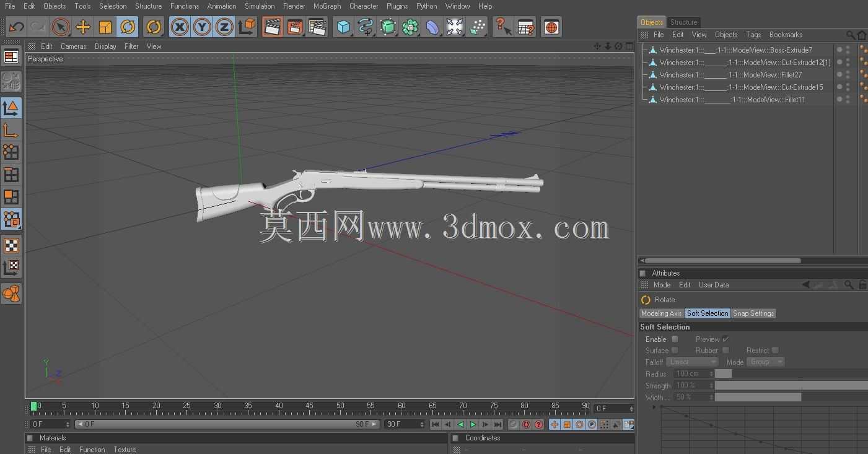Open the Cameras menu in viewport
This screenshot has width=868, height=454.
pos(73,46)
